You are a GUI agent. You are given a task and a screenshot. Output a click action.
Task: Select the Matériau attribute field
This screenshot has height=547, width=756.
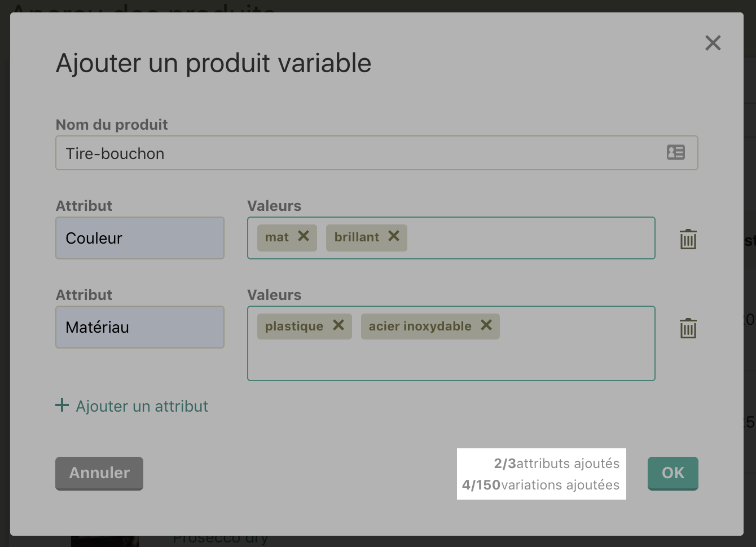(140, 327)
